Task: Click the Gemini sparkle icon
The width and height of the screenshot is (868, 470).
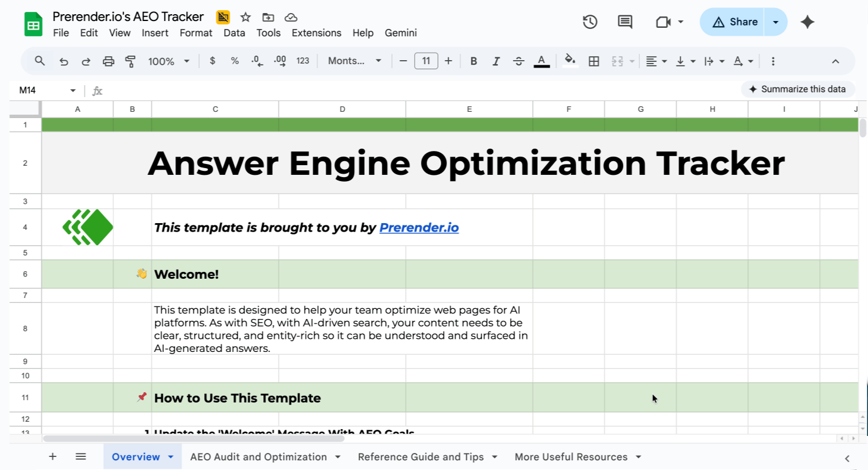Action: click(807, 22)
